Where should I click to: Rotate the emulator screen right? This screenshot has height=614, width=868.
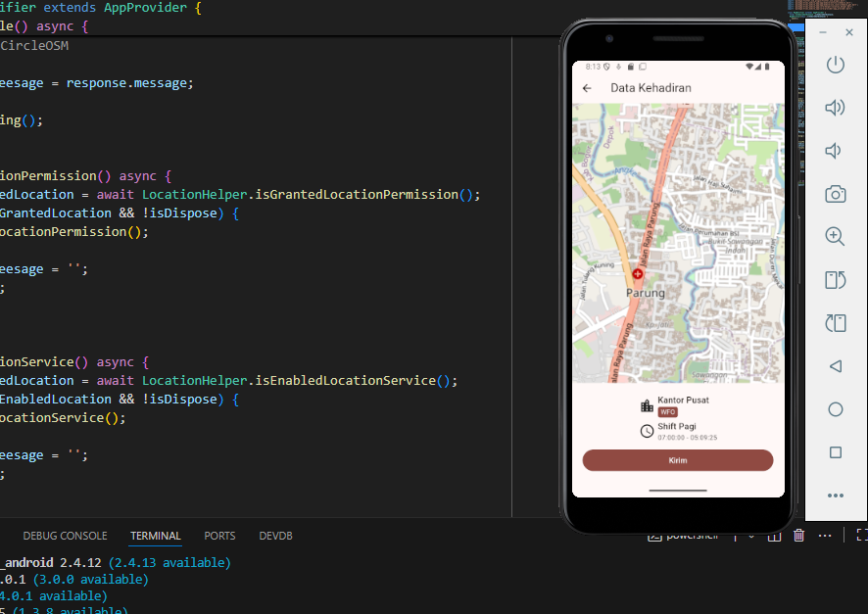[x=836, y=323]
